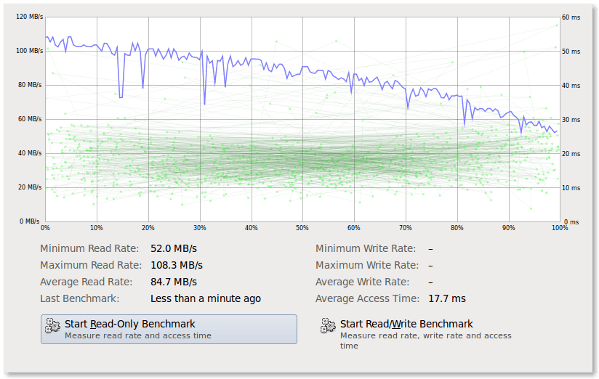Click the 'Minimum Read Rate:' label
The image size is (599, 379).
pyautogui.click(x=89, y=249)
